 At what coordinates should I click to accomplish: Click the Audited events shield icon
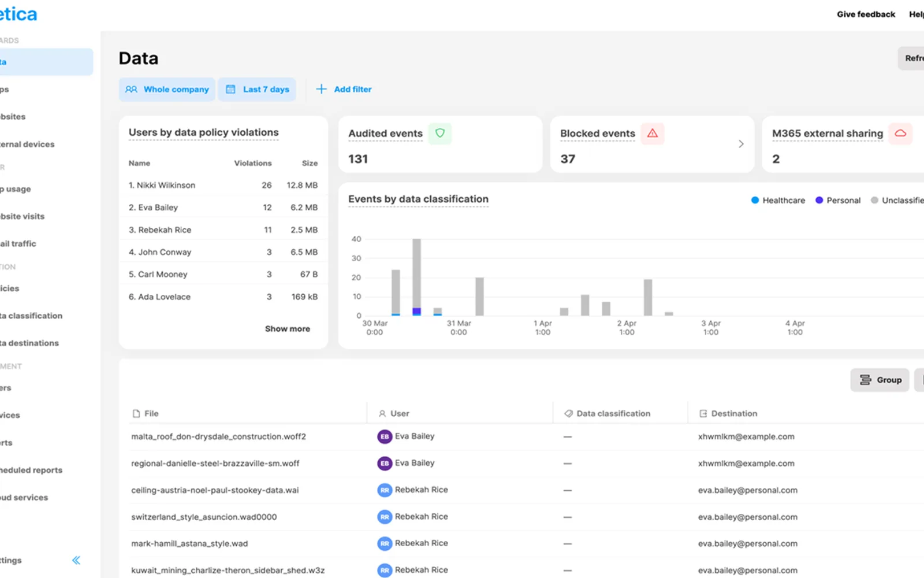click(440, 133)
